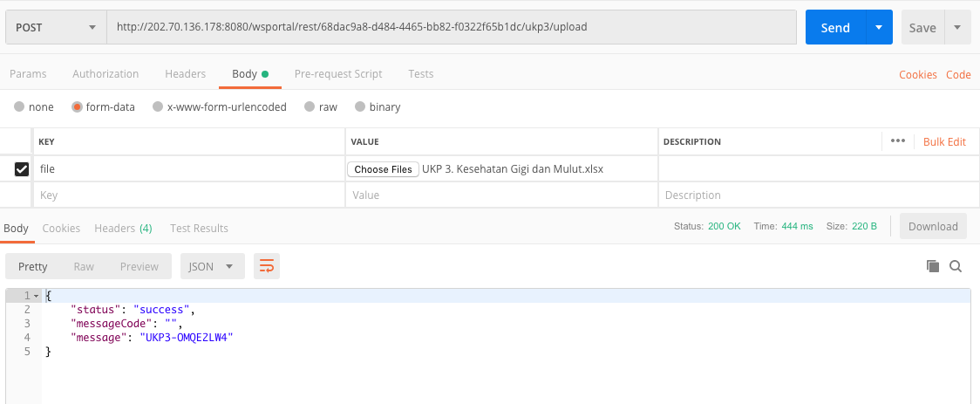Open the JSON format dropdown
This screenshot has height=404, width=980.
coord(213,266)
